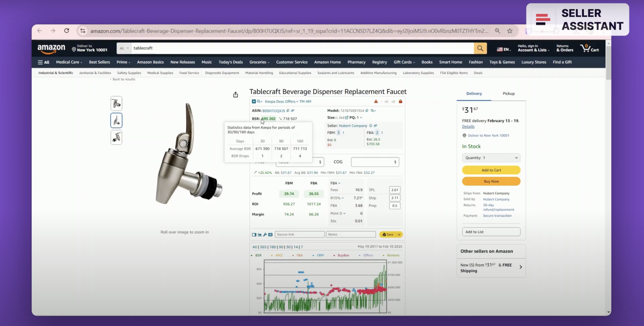Click the red warning triangle alert icon
The height and width of the screenshot is (326, 644).
coord(376,102)
